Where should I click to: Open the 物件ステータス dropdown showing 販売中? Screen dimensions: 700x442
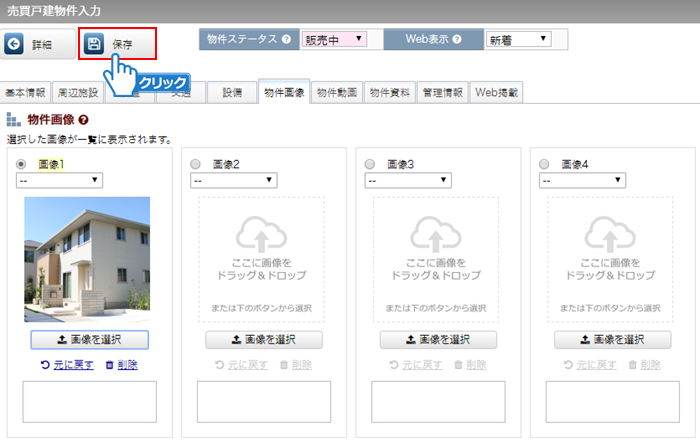tap(333, 40)
